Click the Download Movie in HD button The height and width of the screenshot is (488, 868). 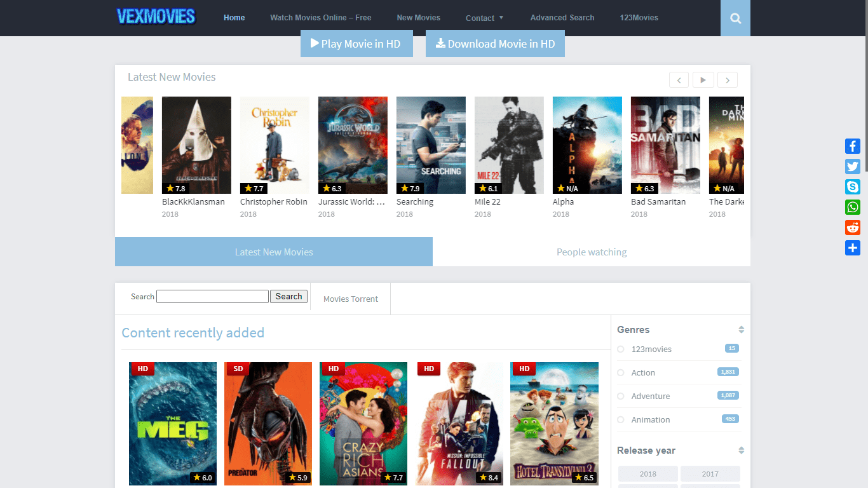(495, 44)
